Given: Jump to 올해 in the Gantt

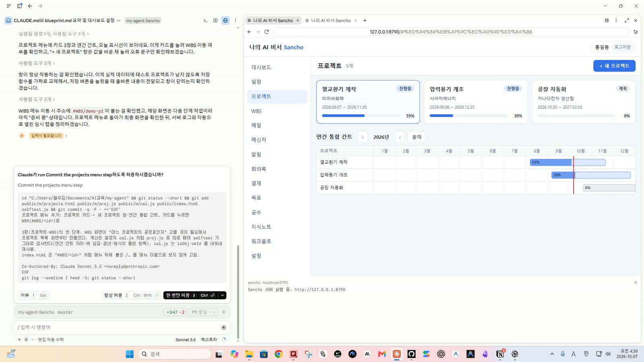Looking at the screenshot, I should point(417,137).
